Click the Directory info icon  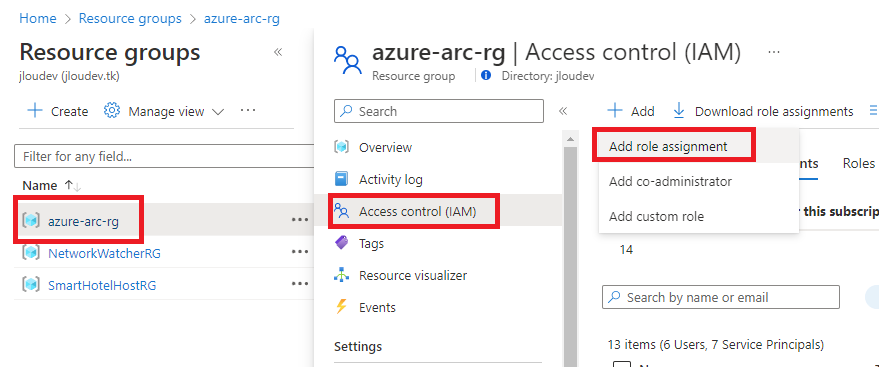[x=486, y=75]
